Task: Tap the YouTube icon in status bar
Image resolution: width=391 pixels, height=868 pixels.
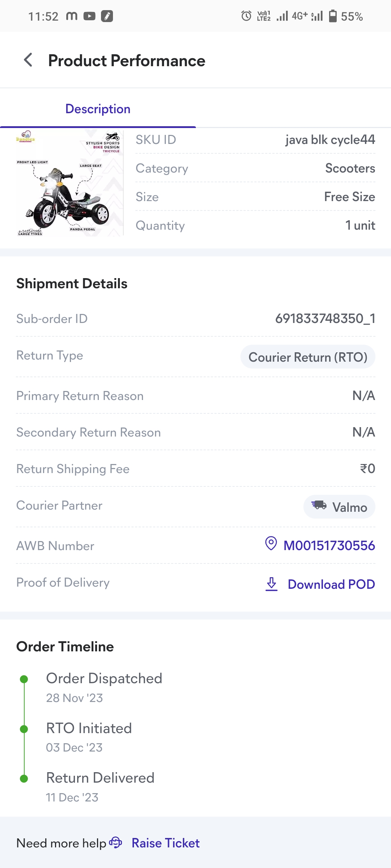Action: [89, 16]
